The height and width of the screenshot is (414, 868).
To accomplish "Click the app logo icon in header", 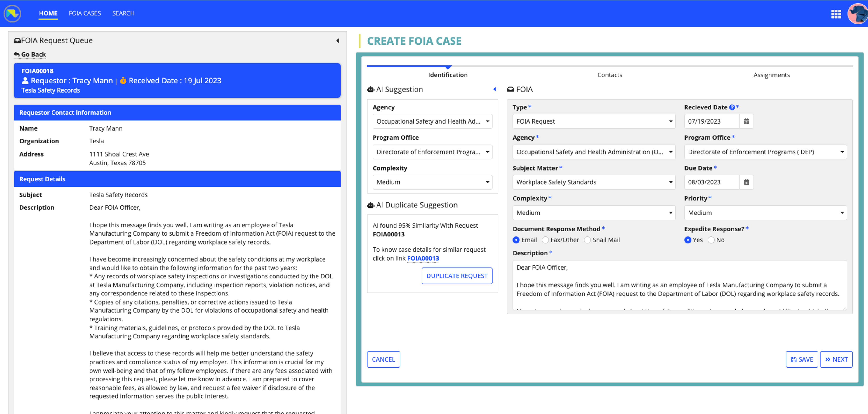I will click(x=12, y=14).
